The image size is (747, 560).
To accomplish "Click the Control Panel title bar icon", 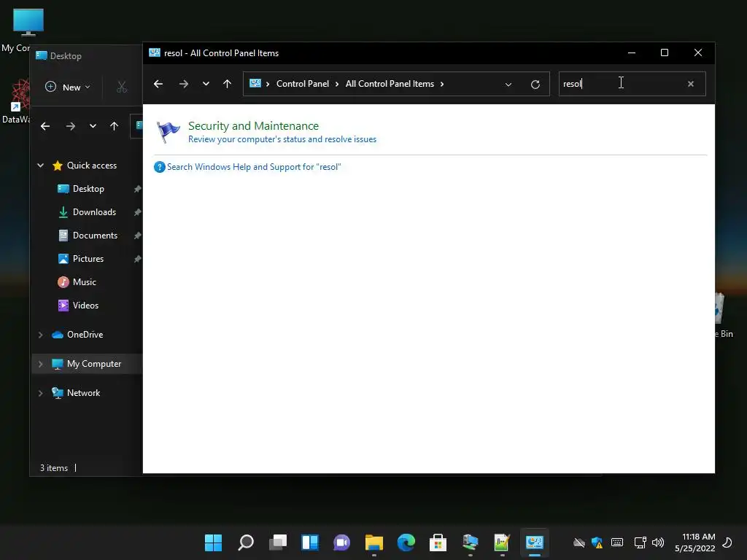I will coord(155,52).
